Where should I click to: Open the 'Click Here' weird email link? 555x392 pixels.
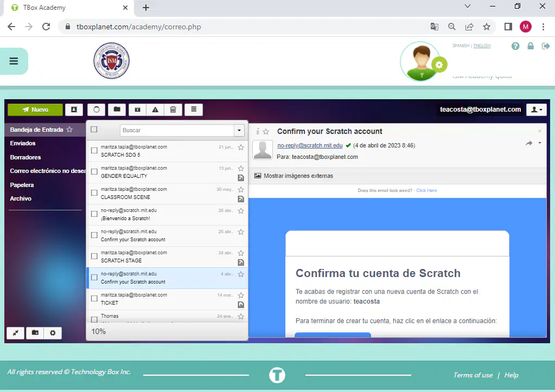point(426,190)
